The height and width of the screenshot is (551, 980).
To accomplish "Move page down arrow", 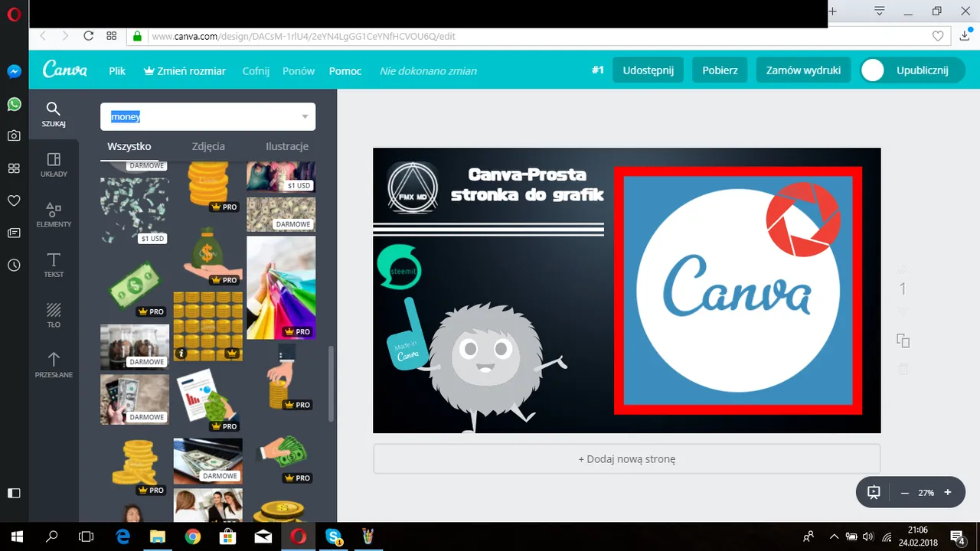I will 903,310.
